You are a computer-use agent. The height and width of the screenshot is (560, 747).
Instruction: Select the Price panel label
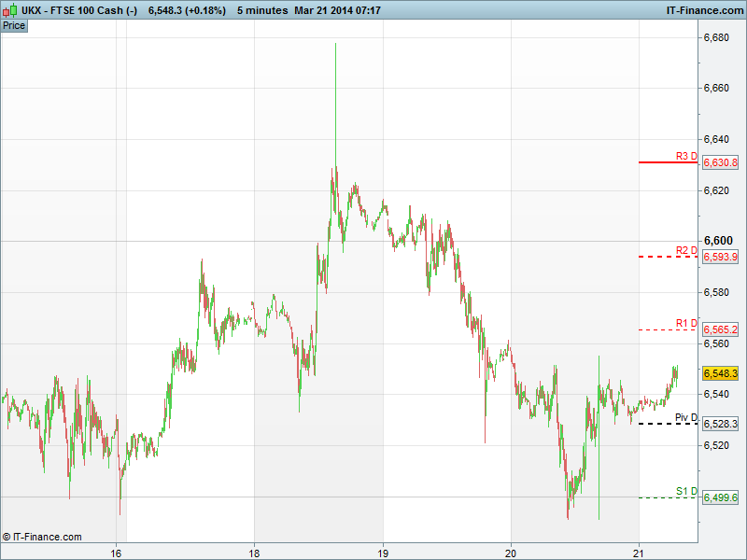pyautogui.click(x=14, y=25)
